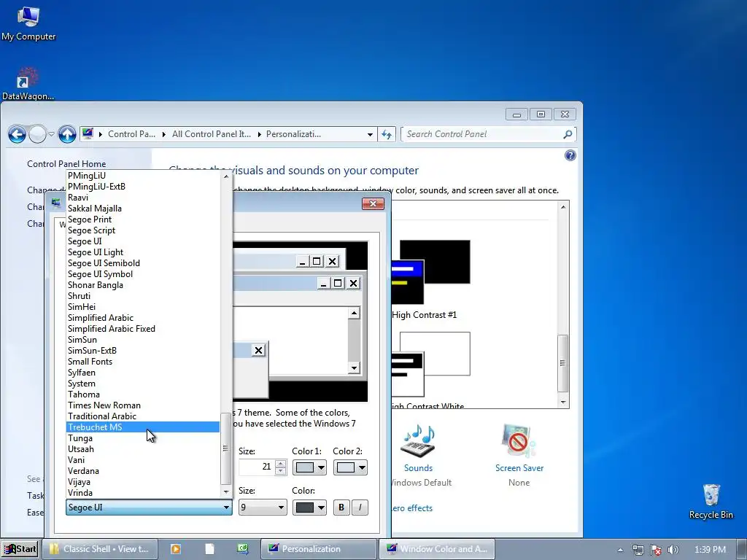747x560 pixels.
Task: Open the Recycle Bin icon
Action: tap(711, 502)
